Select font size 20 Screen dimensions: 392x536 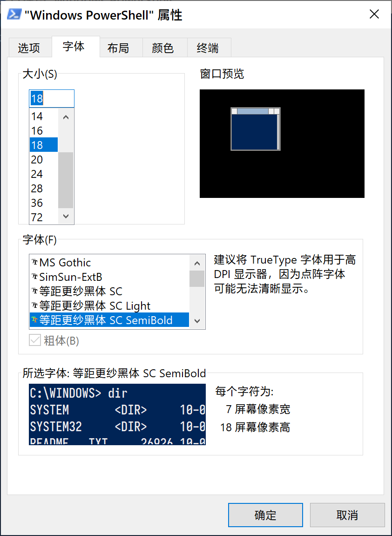44,159
